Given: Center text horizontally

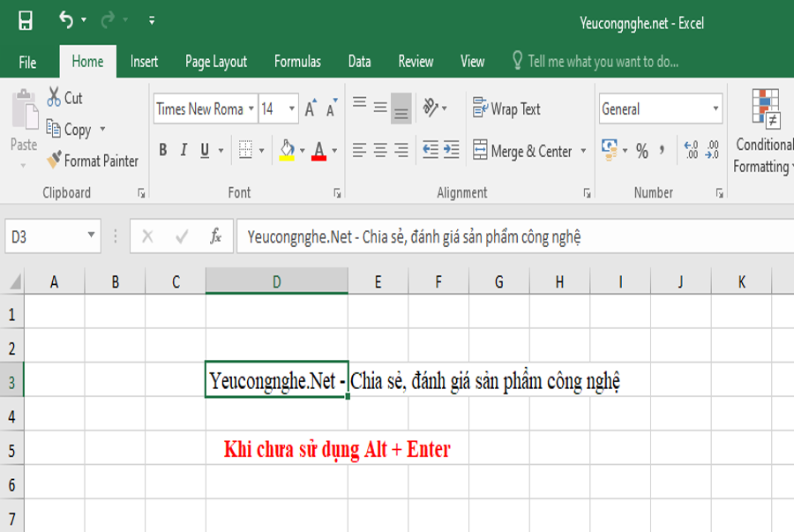Looking at the screenshot, I should coord(380,150).
